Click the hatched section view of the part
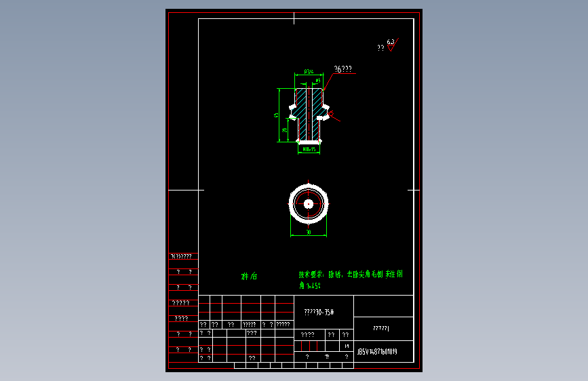 309,115
